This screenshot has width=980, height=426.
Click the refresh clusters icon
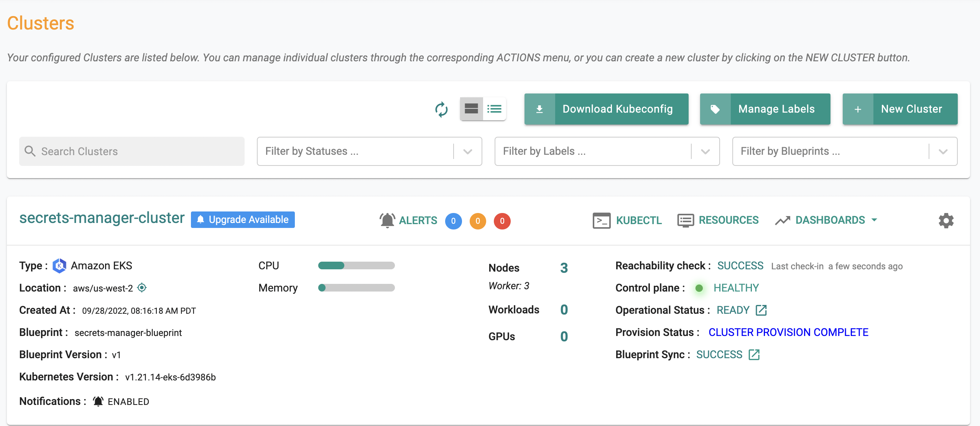pos(441,109)
